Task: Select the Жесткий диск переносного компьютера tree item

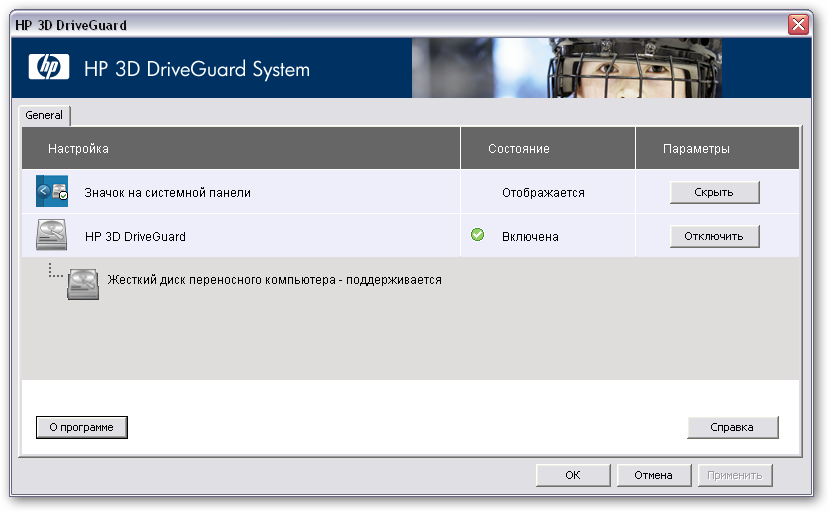Action: [274, 280]
